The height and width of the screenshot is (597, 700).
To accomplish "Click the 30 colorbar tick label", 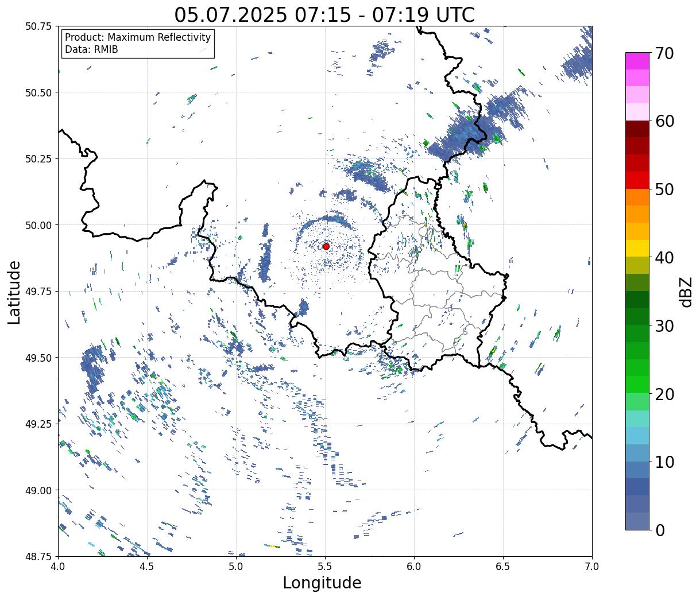I will point(664,325).
